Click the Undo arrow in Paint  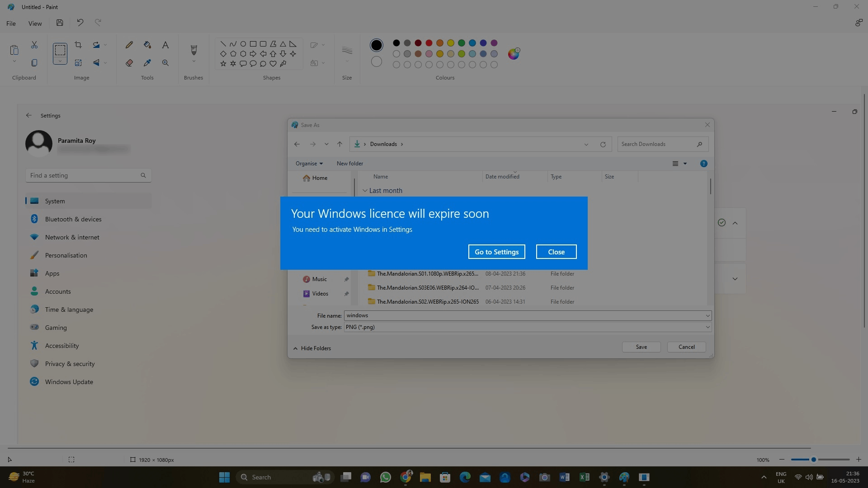pyautogui.click(x=80, y=23)
